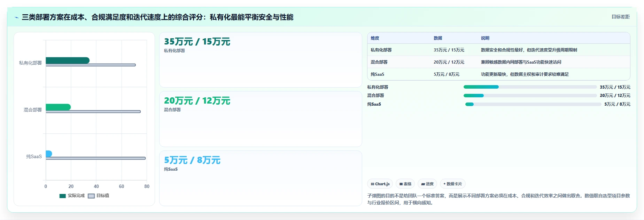Toggle the 实际完成 legend item

(72, 196)
